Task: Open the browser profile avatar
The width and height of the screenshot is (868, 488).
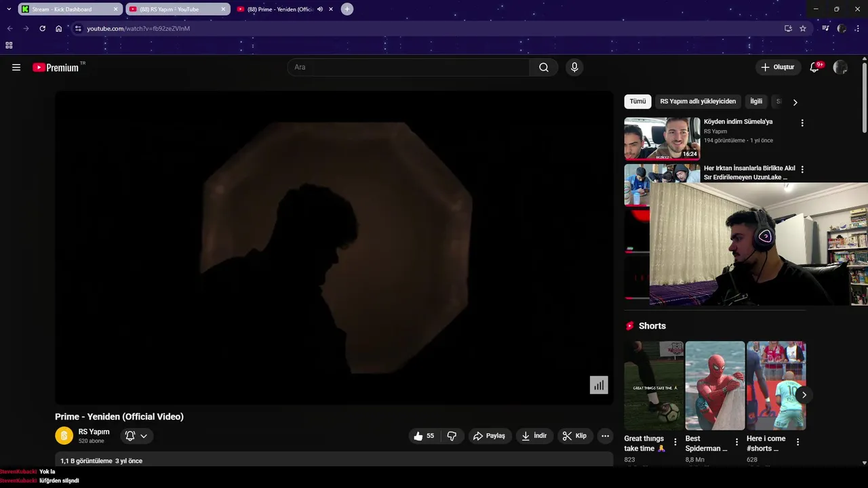Action: tap(842, 28)
